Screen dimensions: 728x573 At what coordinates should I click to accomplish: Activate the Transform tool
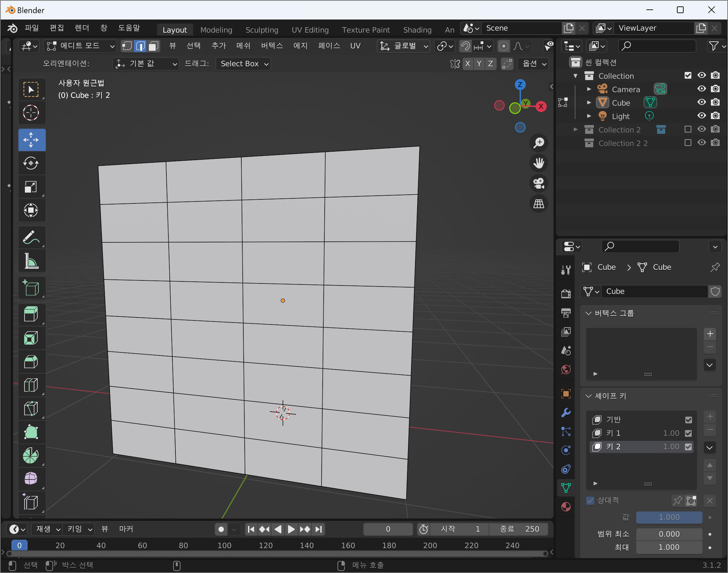pos(31,211)
